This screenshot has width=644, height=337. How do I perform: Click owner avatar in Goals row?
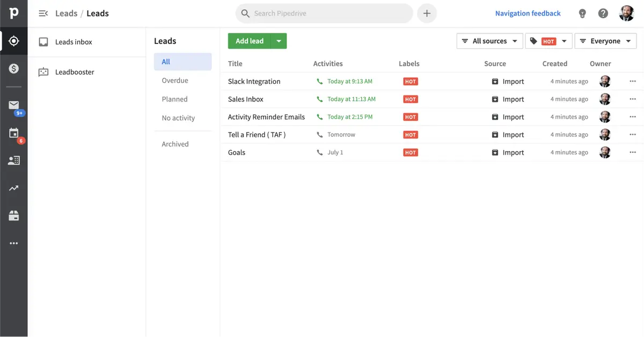[605, 152]
